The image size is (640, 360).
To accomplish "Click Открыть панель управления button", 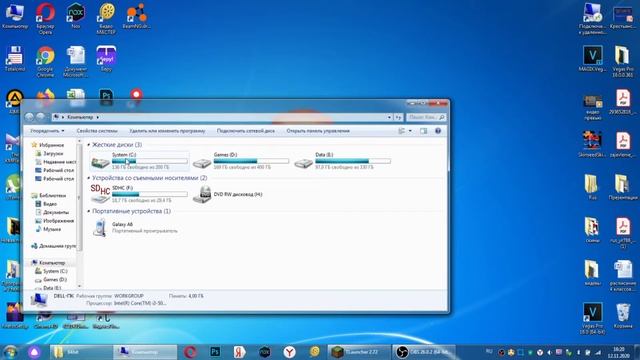I will pyautogui.click(x=318, y=131).
